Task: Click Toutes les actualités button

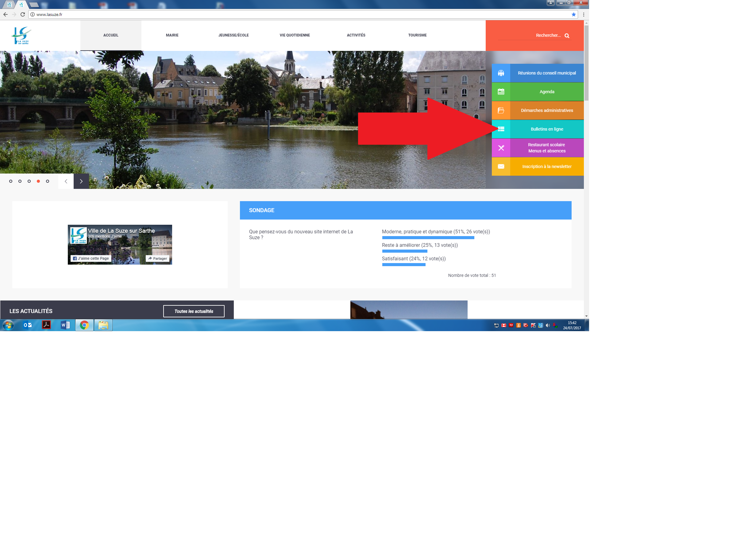Action: click(194, 311)
